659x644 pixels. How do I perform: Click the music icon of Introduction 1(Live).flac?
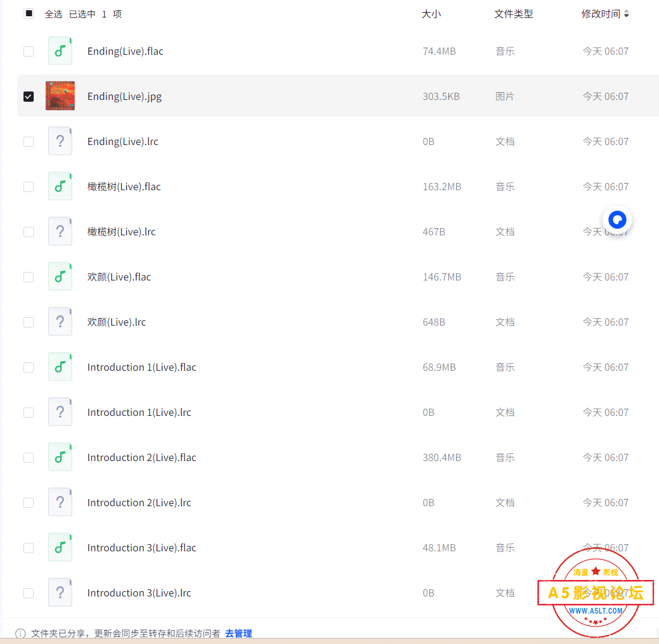(60, 367)
